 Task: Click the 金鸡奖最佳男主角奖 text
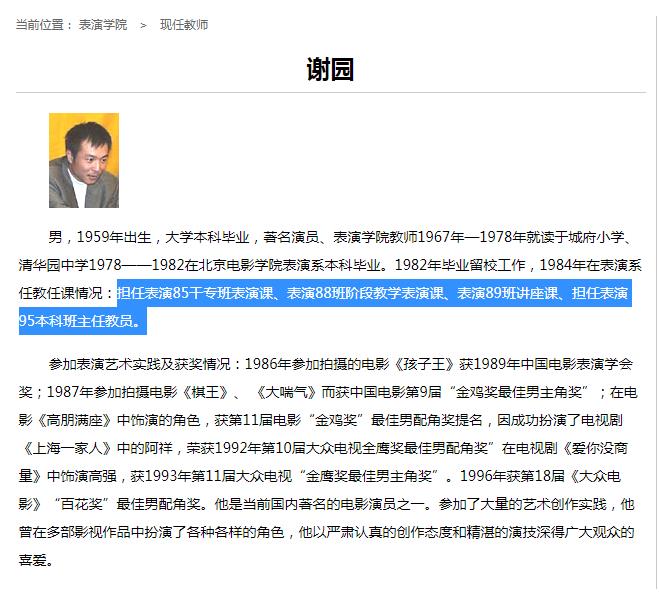[x=519, y=392]
